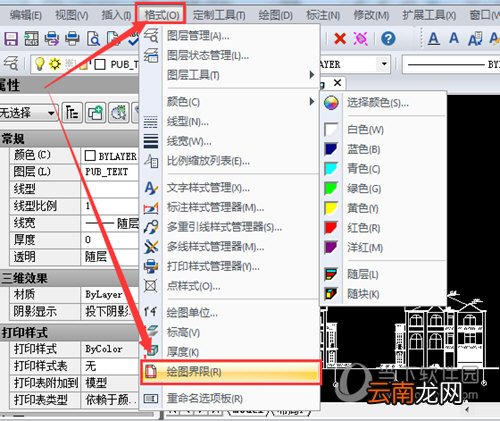The height and width of the screenshot is (421, 500).
Task: Open the Format (格式) menu
Action: (161, 15)
